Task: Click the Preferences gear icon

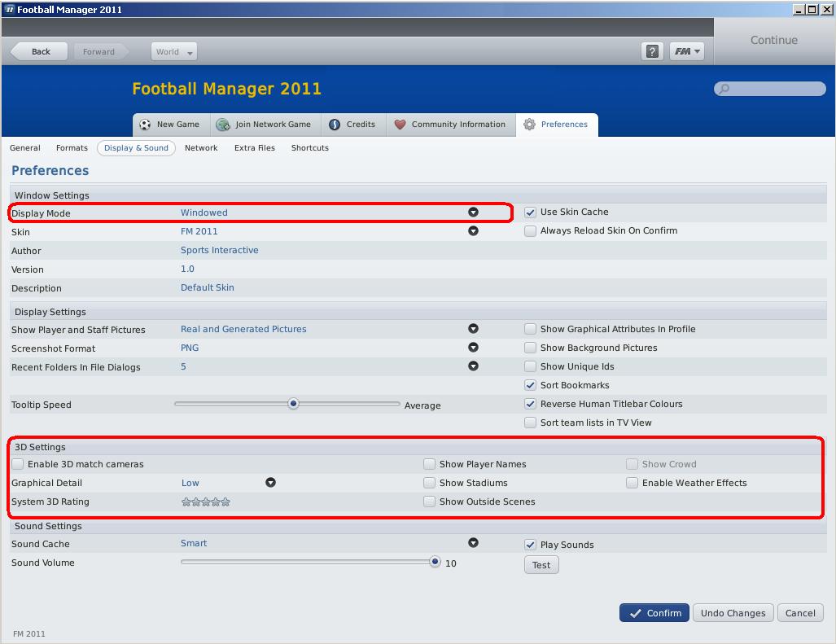Action: click(529, 125)
